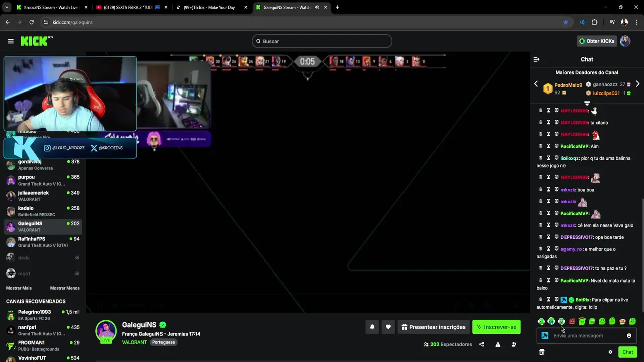Open recommended channel Pelegrino1993

(x=43, y=315)
